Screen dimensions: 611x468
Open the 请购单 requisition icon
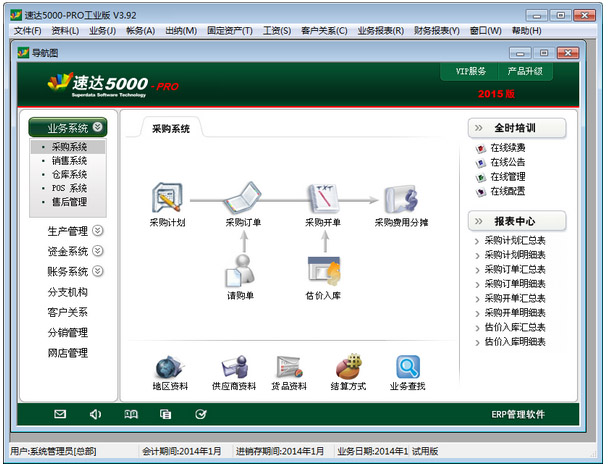(240, 271)
